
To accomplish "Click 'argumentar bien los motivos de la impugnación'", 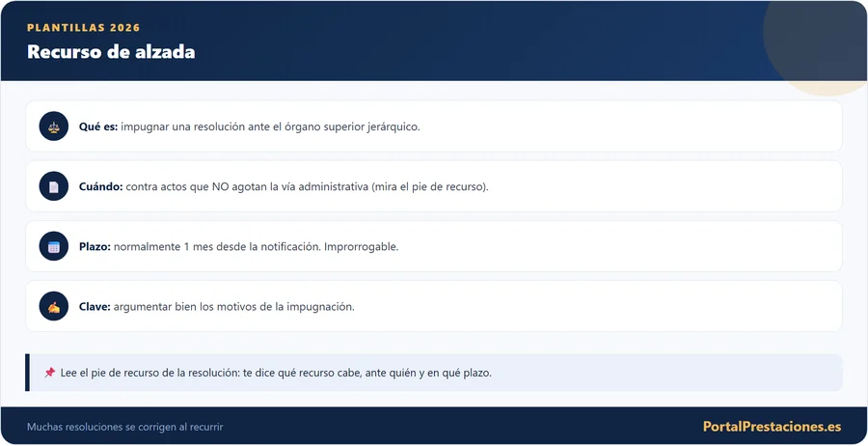I will (233, 306).
